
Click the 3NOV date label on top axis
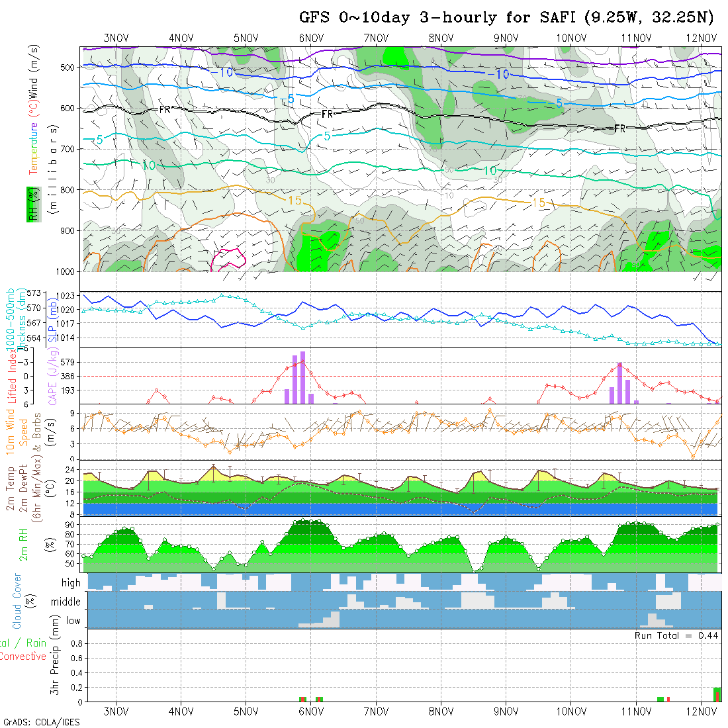tap(116, 38)
